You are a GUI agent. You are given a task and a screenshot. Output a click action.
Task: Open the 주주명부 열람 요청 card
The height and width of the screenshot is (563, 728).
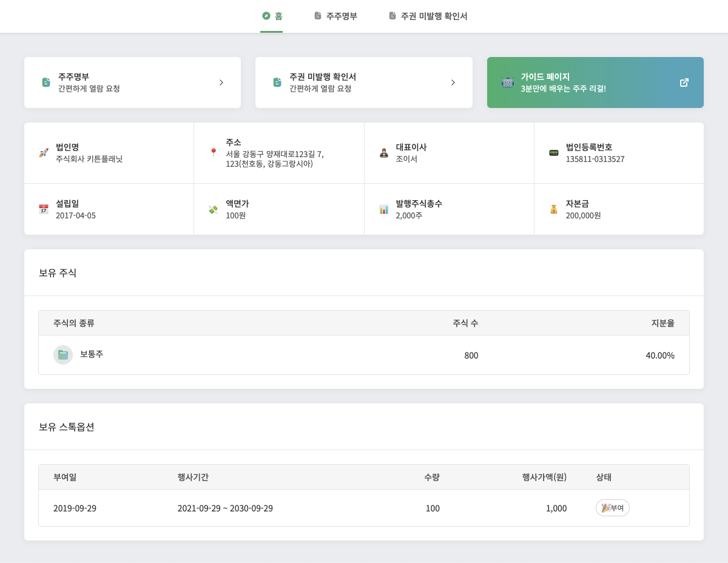pyautogui.click(x=132, y=83)
